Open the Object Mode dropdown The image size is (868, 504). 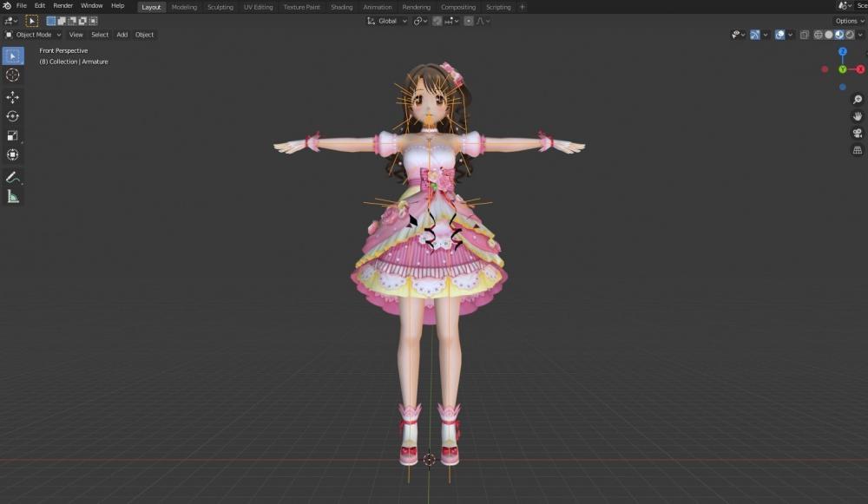click(33, 35)
